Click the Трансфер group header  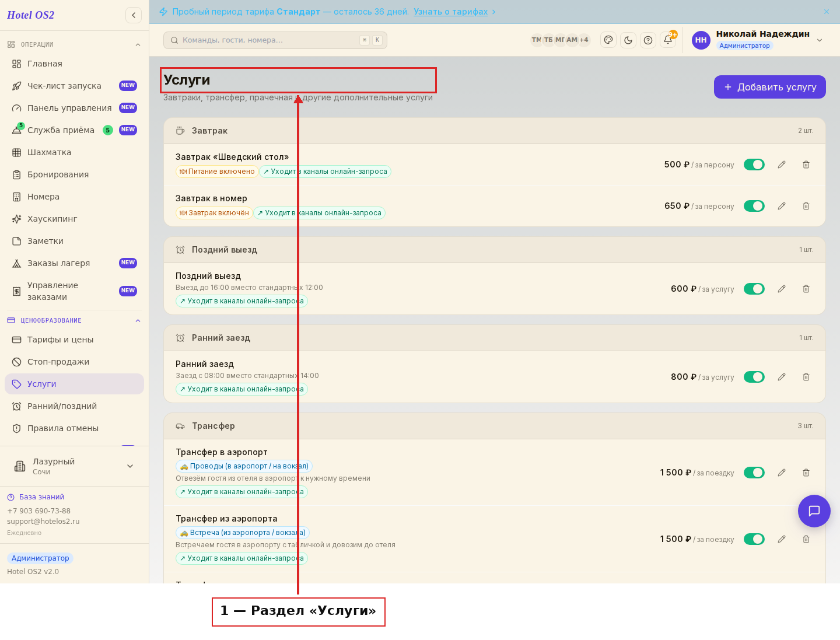click(x=495, y=426)
